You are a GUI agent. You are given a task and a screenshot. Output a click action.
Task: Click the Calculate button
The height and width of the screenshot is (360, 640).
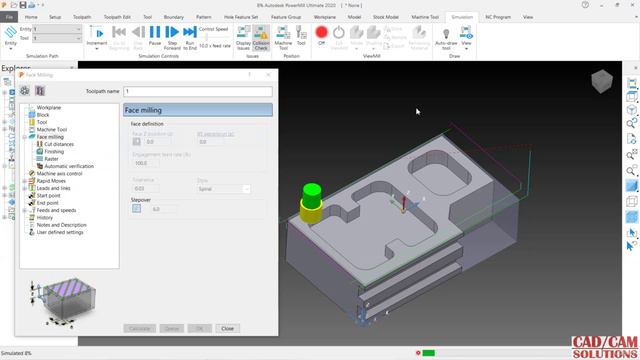pyautogui.click(x=139, y=329)
